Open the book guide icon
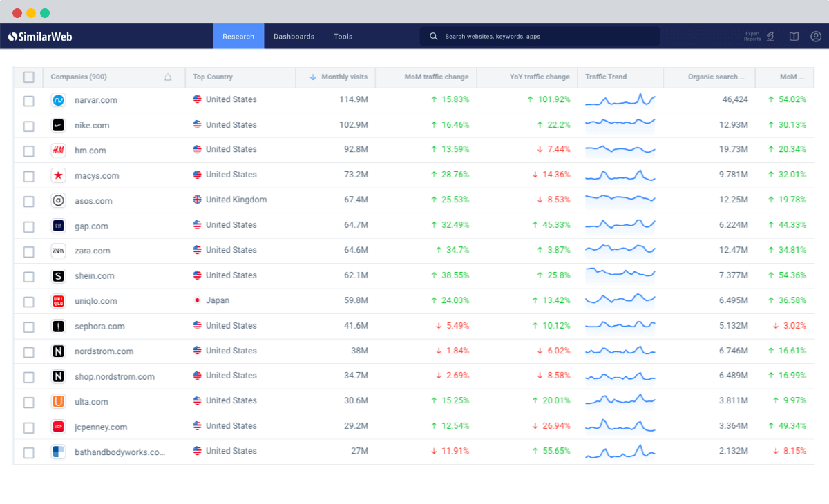The height and width of the screenshot is (504, 829). pos(794,37)
